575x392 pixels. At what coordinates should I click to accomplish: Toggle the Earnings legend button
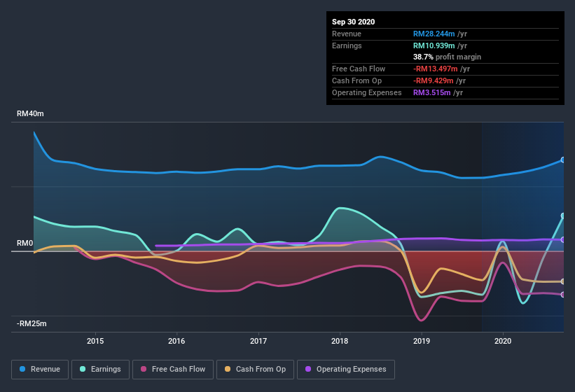click(100, 370)
